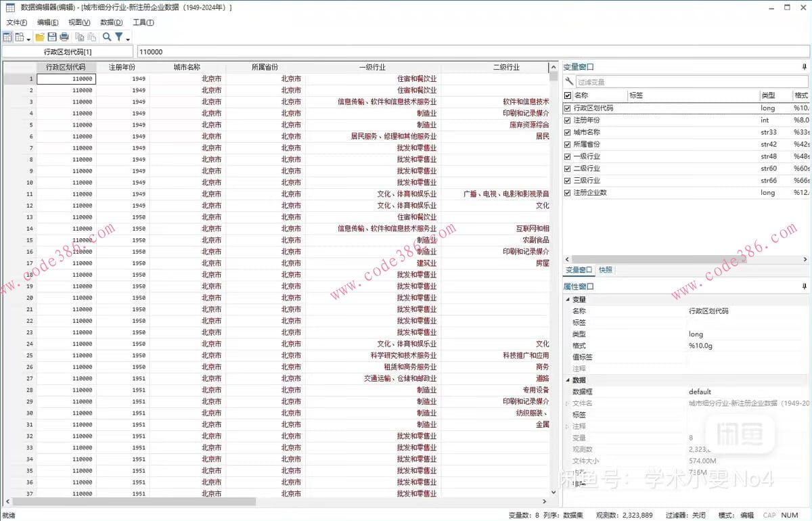Image resolution: width=812 pixels, height=521 pixels.
Task: Open the filter icon dropdown arrow
Action: point(128,39)
